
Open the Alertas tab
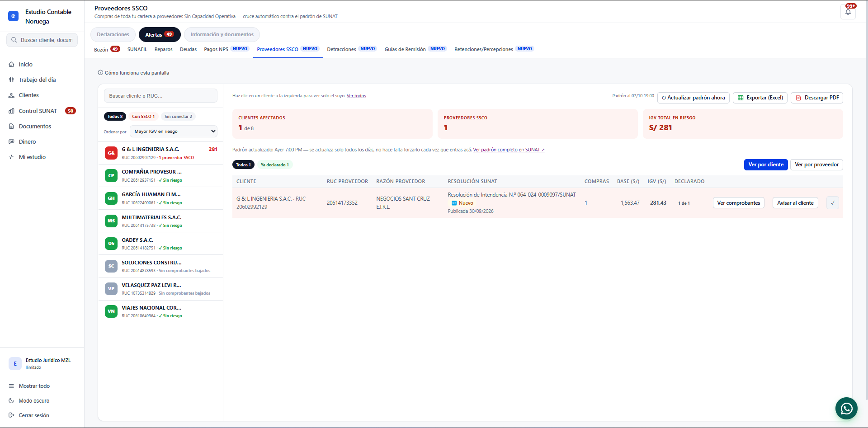160,35
